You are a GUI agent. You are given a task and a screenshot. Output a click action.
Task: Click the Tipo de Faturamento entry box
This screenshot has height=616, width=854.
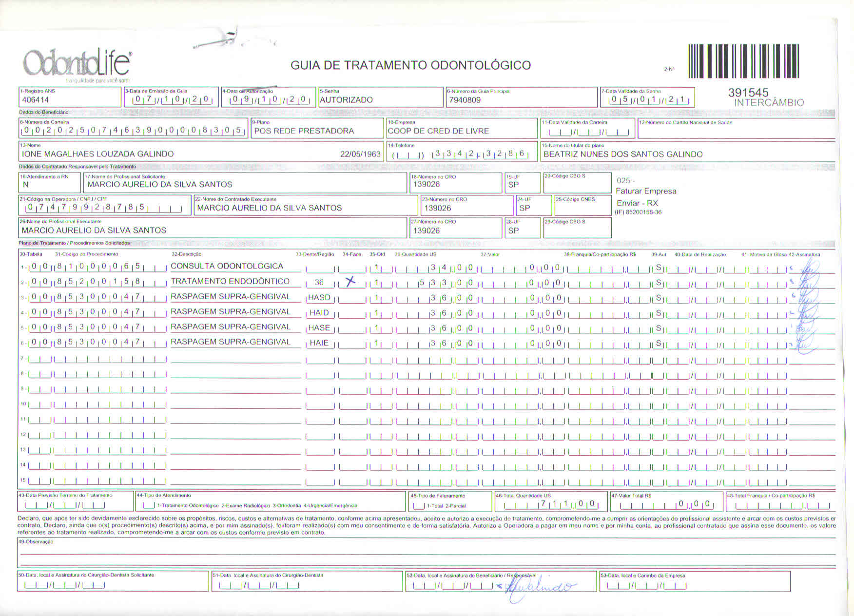point(419,505)
